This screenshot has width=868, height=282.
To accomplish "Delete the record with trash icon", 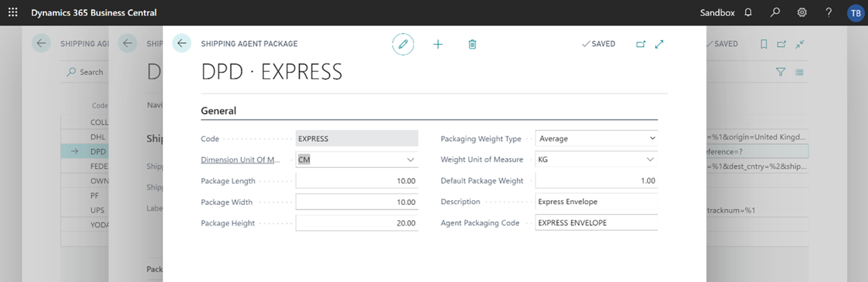I will [x=472, y=44].
